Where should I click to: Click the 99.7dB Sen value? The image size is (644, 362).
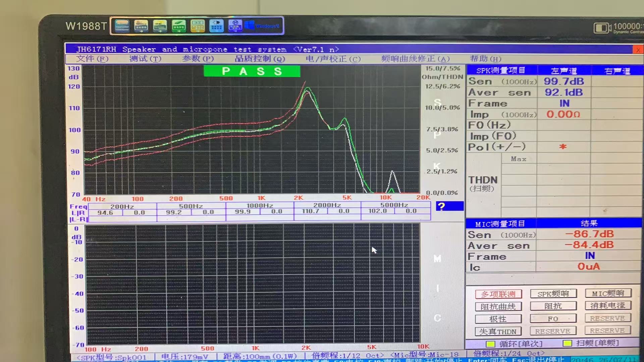click(564, 81)
